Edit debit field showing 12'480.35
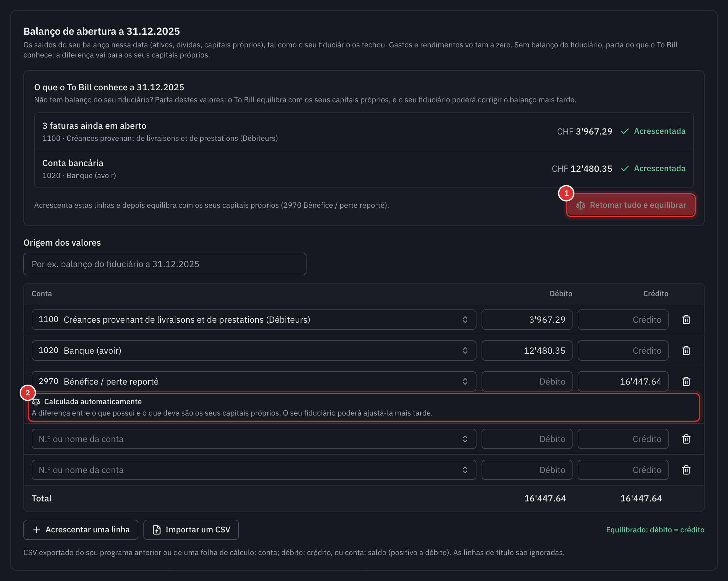Viewport: 728px width, 581px height. [x=527, y=350]
